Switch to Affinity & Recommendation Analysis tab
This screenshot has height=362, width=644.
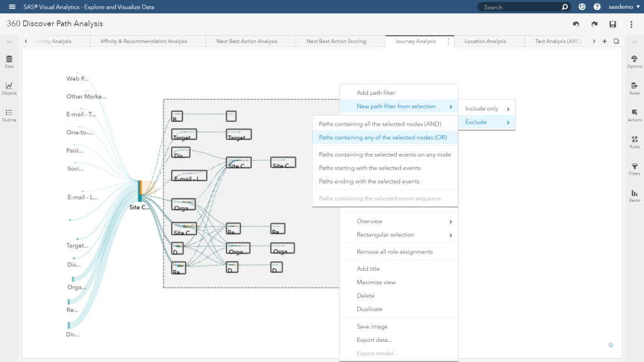click(x=144, y=41)
